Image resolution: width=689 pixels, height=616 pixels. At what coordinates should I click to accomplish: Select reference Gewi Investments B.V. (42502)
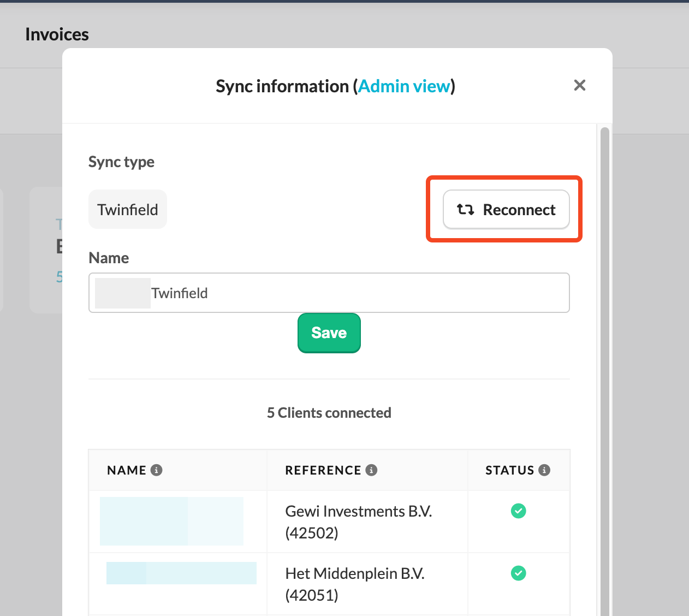point(359,522)
